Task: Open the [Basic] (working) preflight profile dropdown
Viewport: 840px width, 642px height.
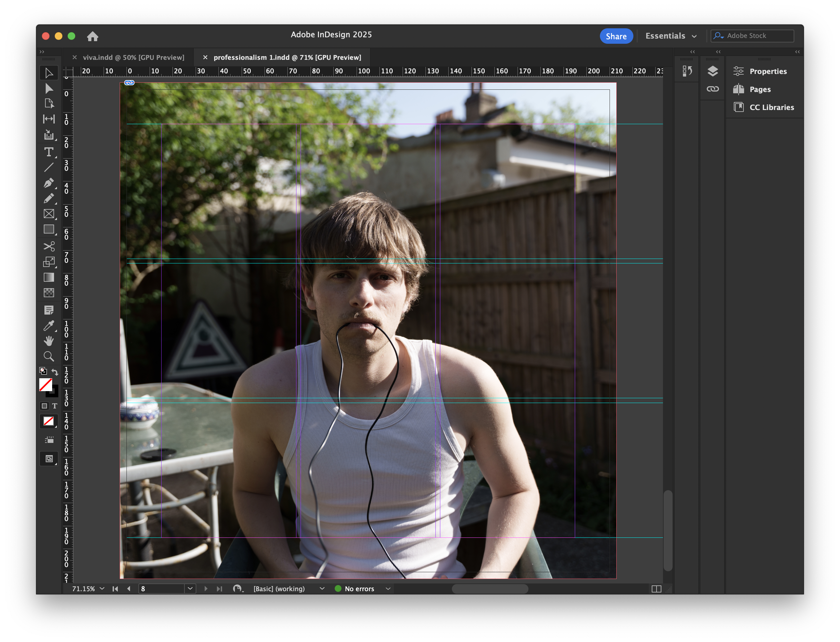Action: 322,589
